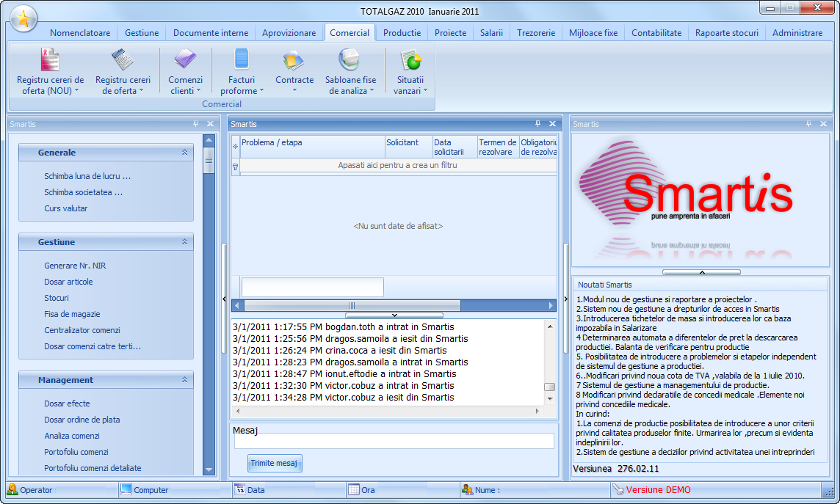Sort by the Problema / etapa column header

312,147
